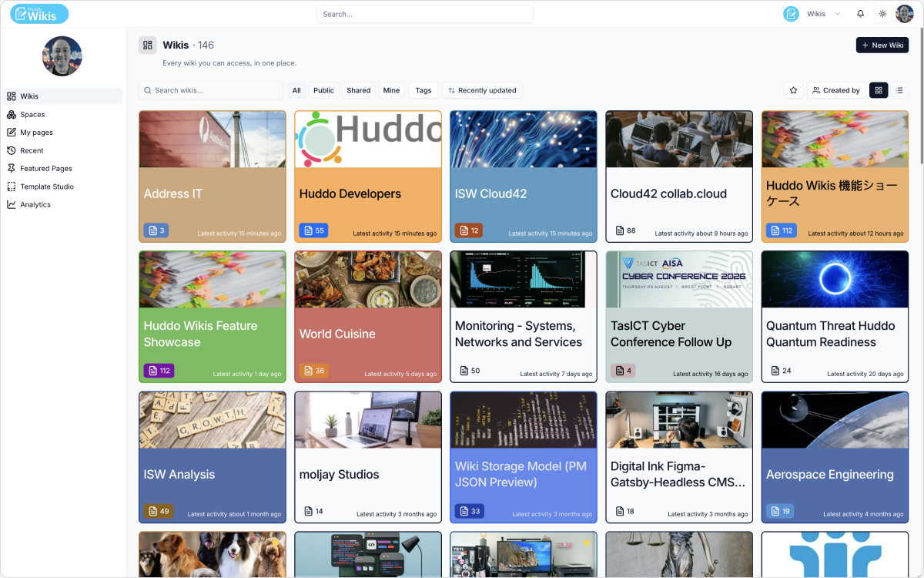Open the ISW Cloud42 wiki
Screen dimensions: 924x578
[x=524, y=176]
